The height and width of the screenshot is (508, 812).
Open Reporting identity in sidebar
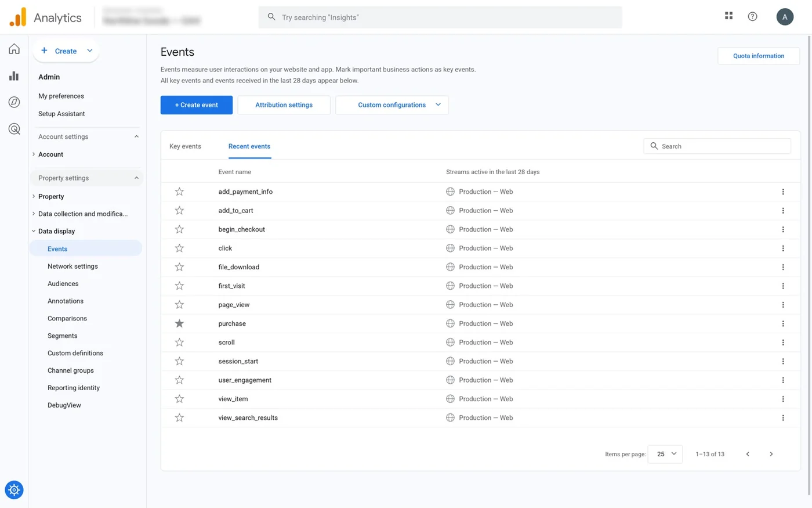tap(74, 388)
